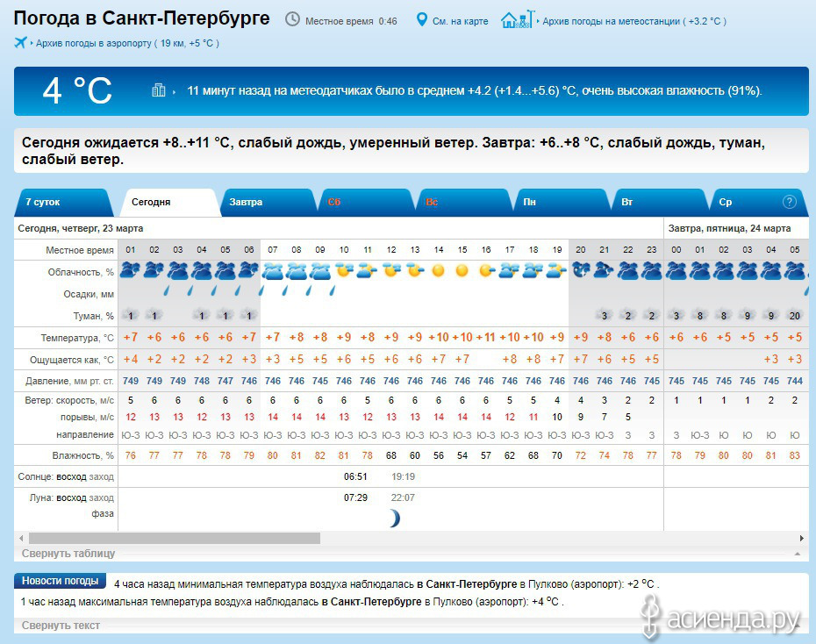The height and width of the screenshot is (644, 816).
Task: Click the sunset time 19:19
Action: pyautogui.click(x=403, y=476)
